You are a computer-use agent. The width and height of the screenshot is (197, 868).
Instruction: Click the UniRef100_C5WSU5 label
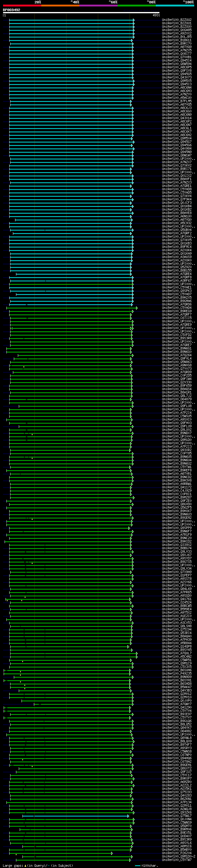(x=177, y=416)
